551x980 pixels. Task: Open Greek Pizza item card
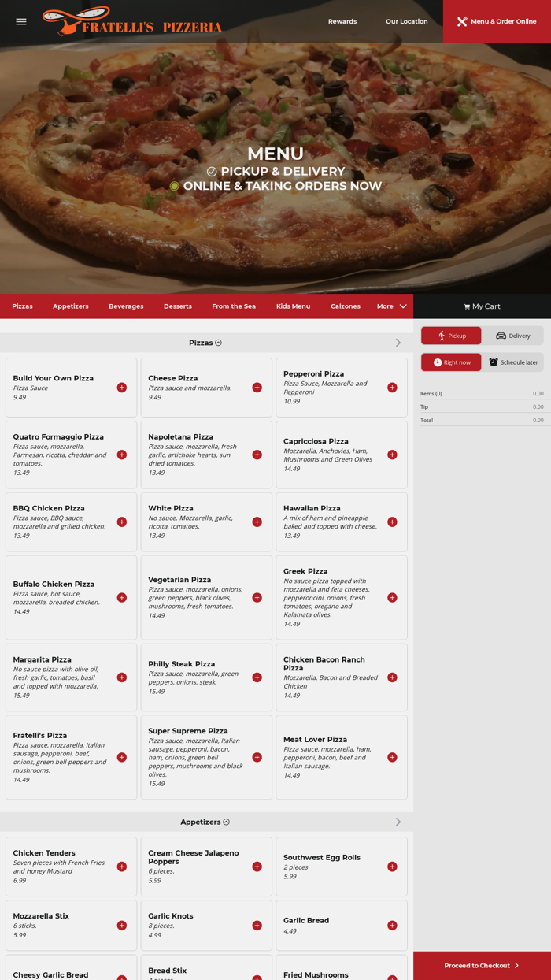coord(342,597)
